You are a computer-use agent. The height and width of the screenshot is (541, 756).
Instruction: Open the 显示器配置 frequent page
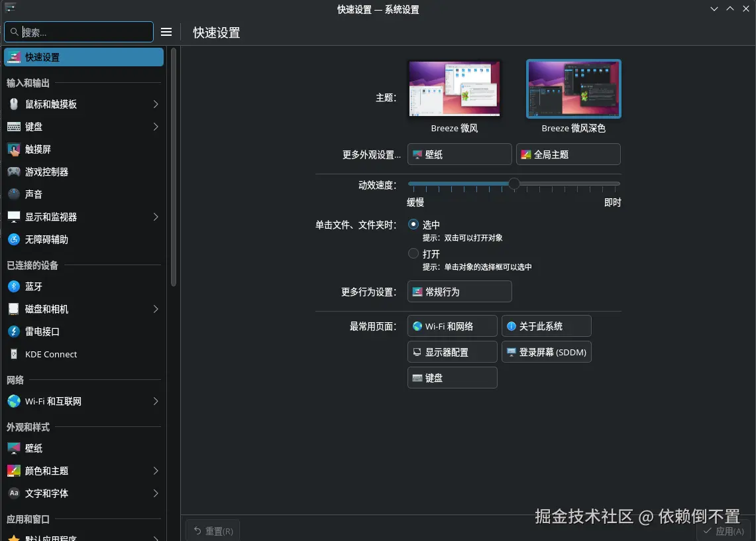pos(453,352)
